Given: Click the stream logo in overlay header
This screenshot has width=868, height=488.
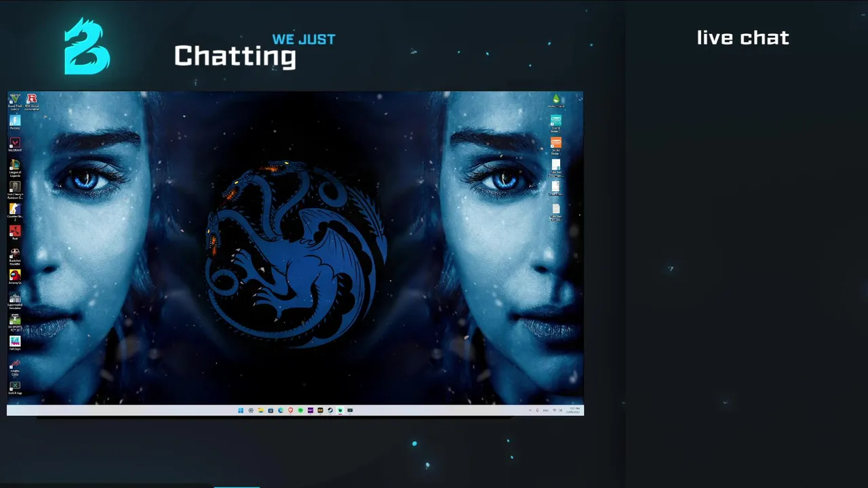Looking at the screenshot, I should (87, 46).
